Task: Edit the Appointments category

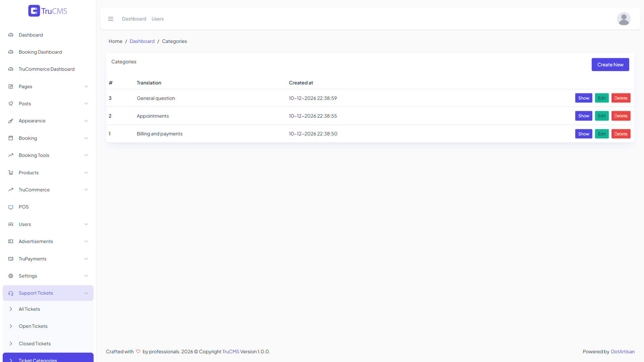Action: (602, 116)
